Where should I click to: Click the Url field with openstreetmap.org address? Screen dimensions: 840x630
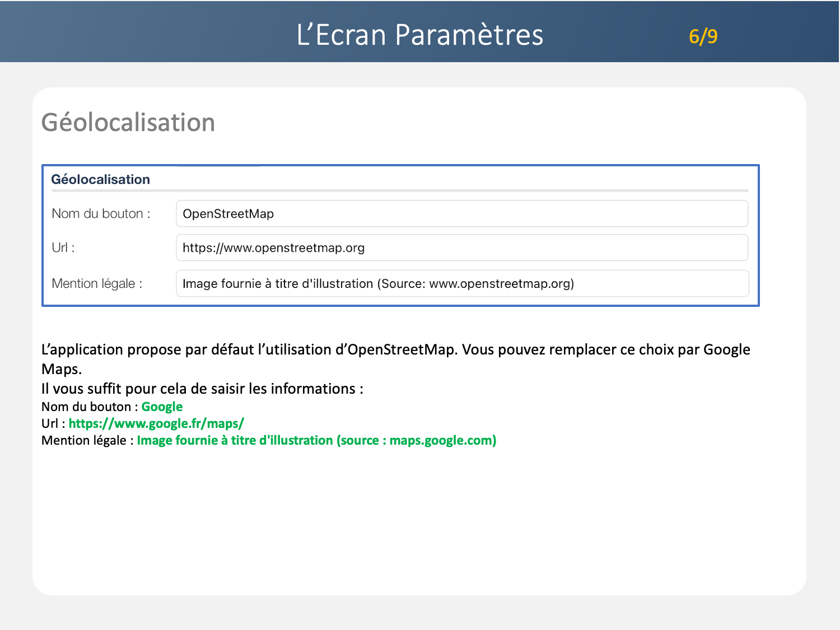462,248
